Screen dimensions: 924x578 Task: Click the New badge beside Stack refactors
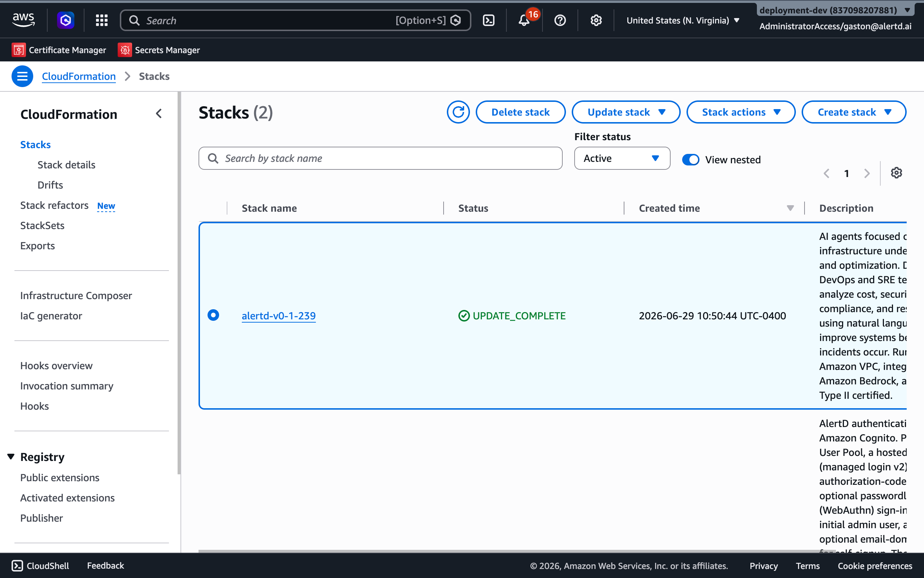click(x=106, y=206)
